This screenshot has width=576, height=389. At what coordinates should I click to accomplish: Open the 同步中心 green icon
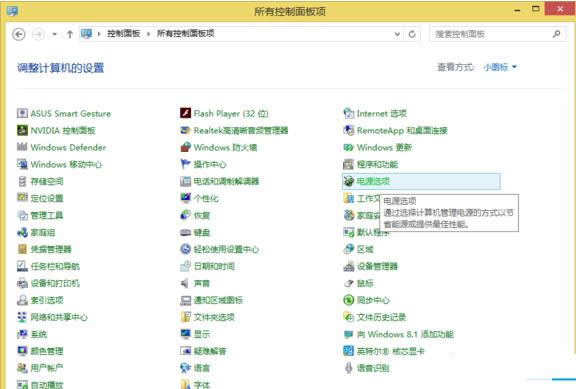(x=348, y=300)
